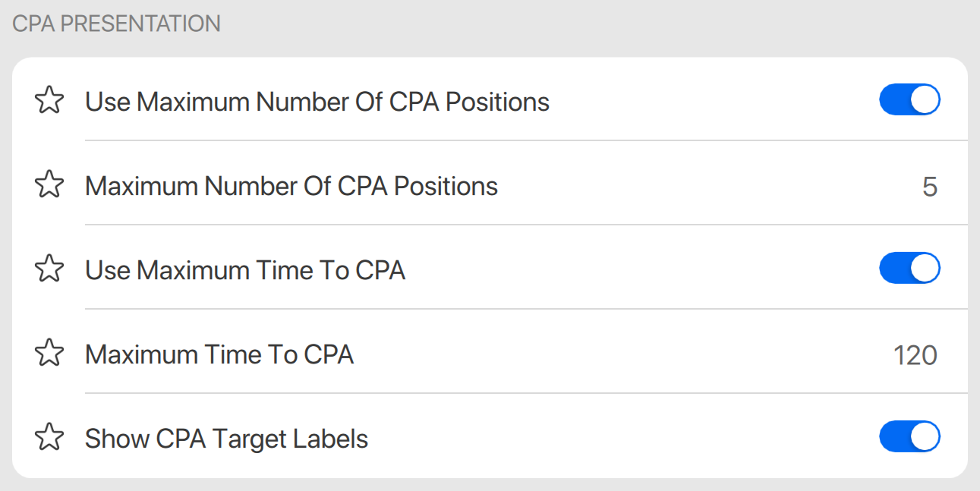Disable Use Maximum Number Of CPA Positions switch
Viewport: 980px width, 491px height.
tap(909, 100)
